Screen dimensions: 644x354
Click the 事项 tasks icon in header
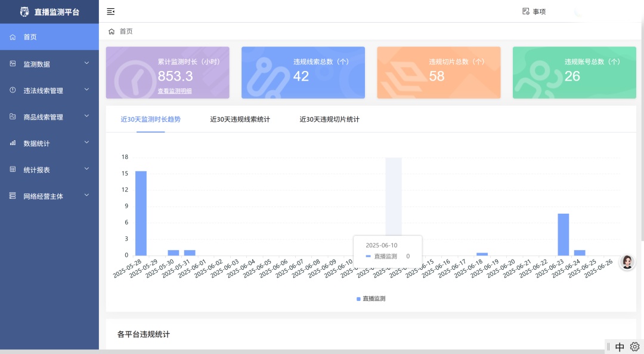coord(526,11)
